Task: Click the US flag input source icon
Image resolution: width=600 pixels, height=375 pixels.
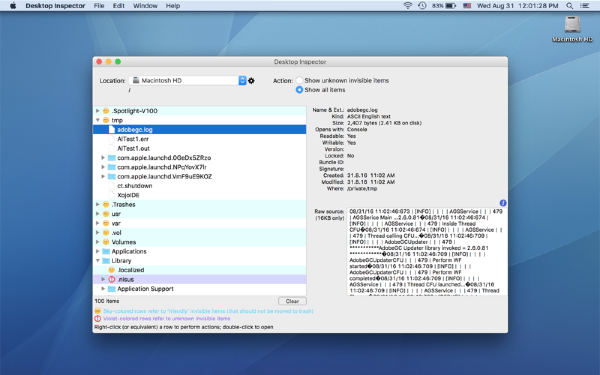Action: point(467,6)
